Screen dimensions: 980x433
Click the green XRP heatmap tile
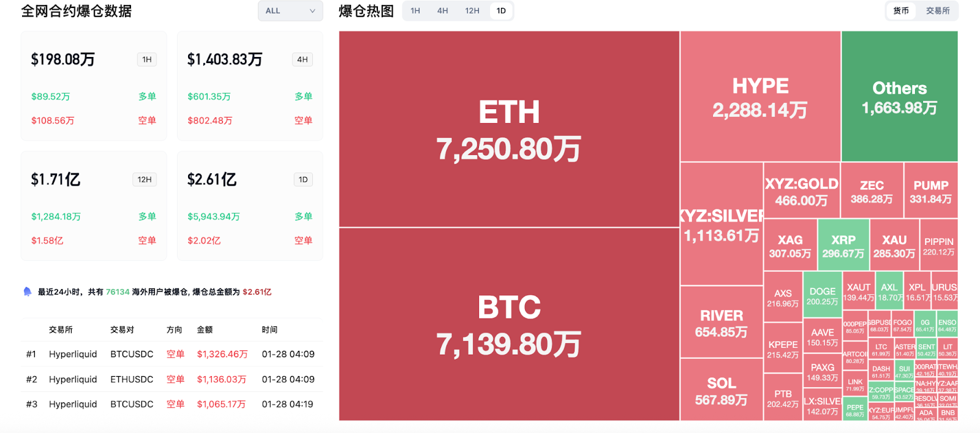[843, 244]
